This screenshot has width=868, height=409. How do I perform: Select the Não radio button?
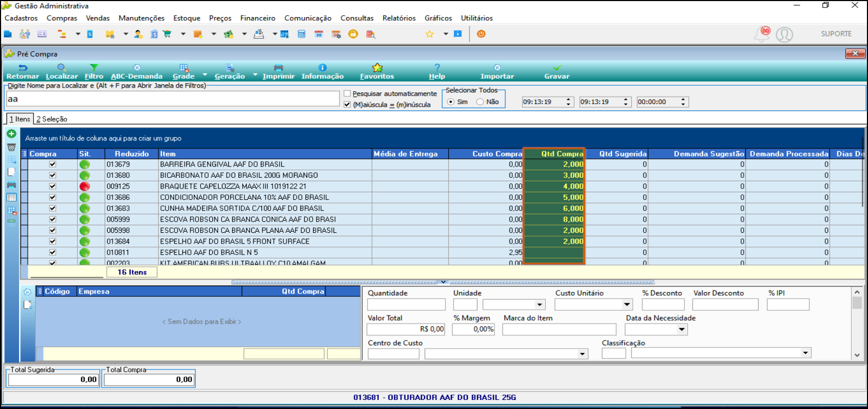click(x=480, y=102)
